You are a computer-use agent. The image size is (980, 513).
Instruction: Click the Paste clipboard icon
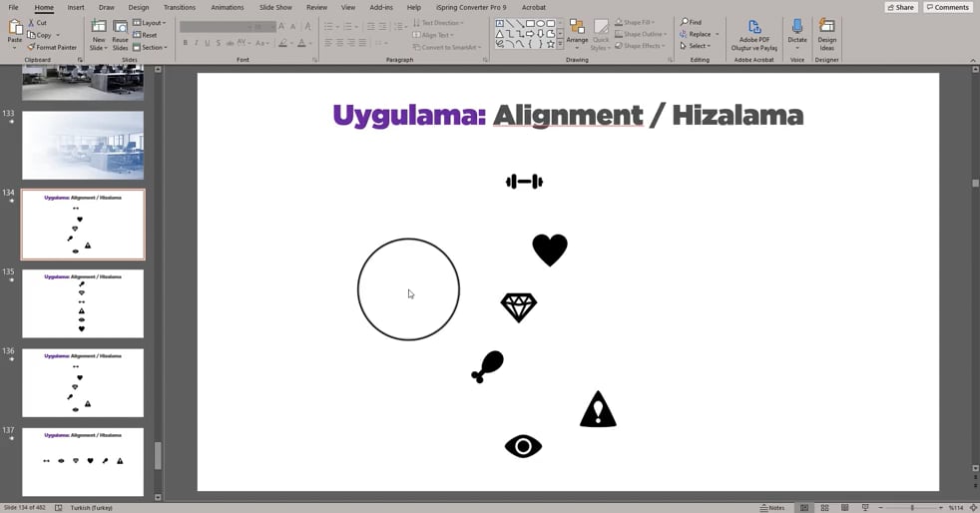14,28
